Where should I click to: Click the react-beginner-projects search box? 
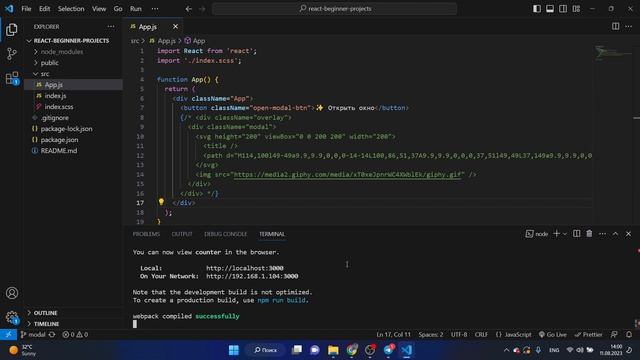334,9
